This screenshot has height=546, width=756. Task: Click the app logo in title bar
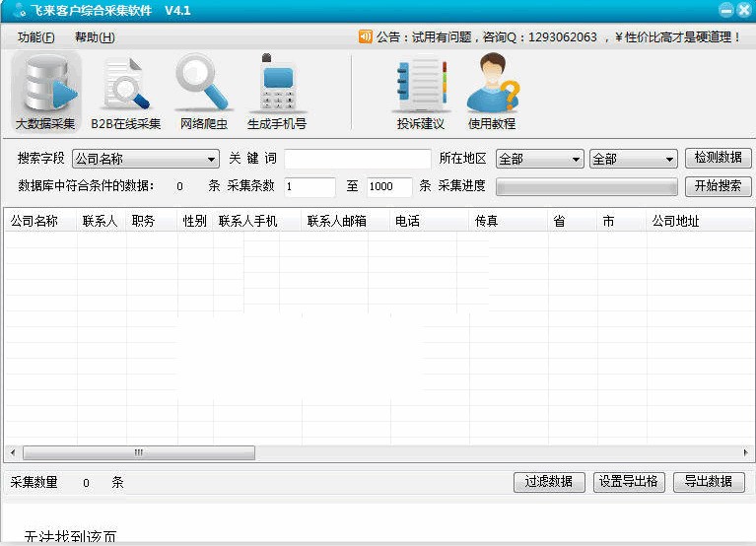pos(20,10)
